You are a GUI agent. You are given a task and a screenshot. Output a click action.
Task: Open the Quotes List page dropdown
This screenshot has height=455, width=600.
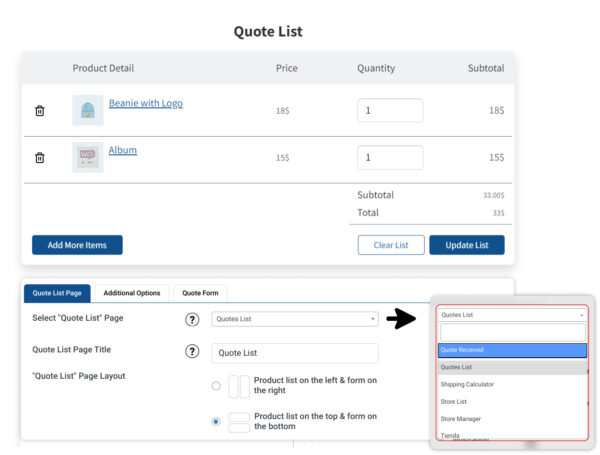tap(295, 319)
